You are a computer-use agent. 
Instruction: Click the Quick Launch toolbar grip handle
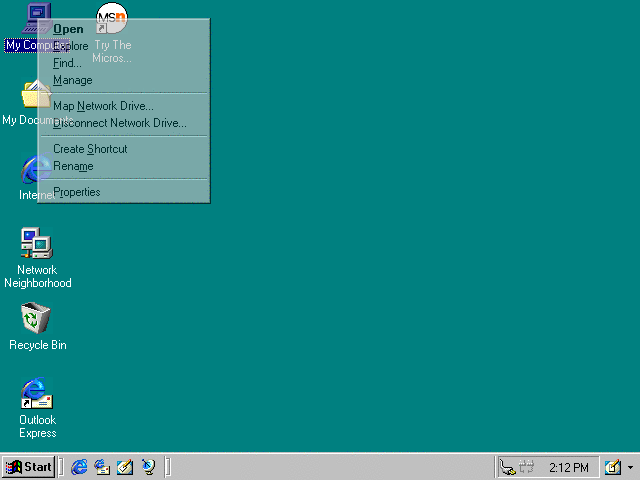click(x=62, y=467)
